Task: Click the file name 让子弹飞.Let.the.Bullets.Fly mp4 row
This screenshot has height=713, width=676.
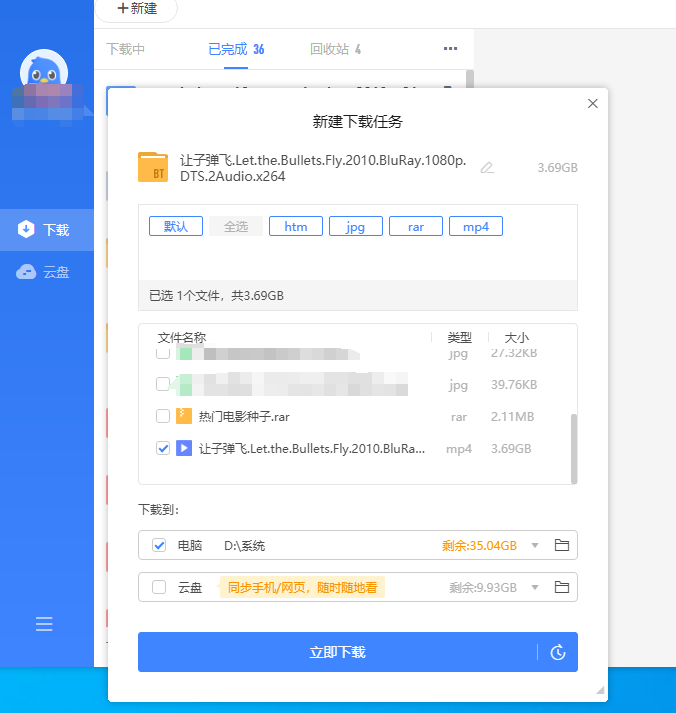Action: [312, 449]
